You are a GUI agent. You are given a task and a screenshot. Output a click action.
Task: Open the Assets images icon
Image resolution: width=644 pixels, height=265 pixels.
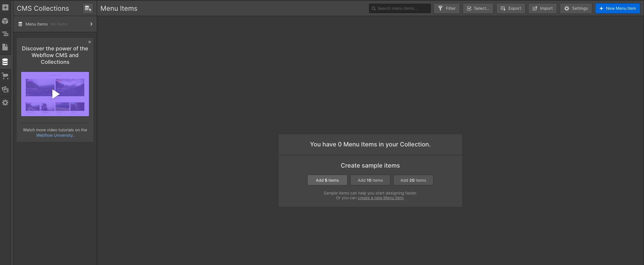coord(5,89)
